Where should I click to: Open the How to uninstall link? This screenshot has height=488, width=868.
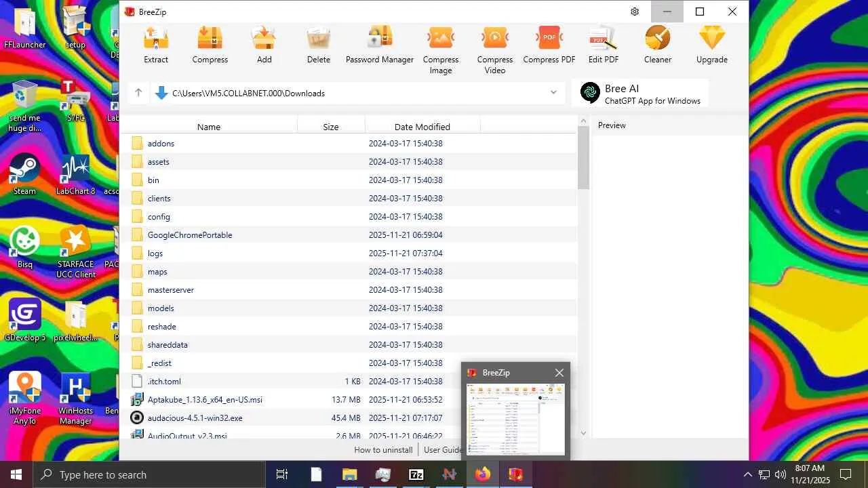pyautogui.click(x=383, y=450)
